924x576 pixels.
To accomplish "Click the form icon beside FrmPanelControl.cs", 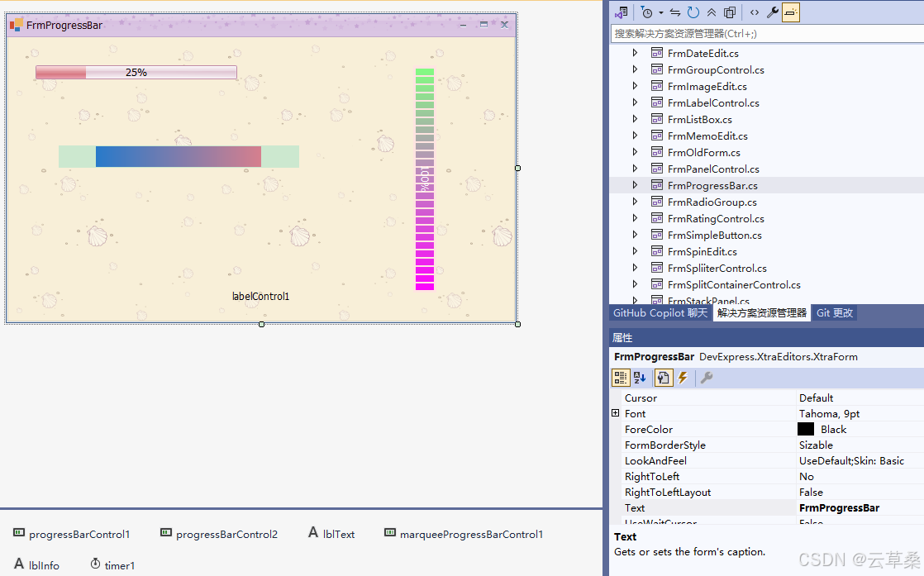I will (657, 169).
